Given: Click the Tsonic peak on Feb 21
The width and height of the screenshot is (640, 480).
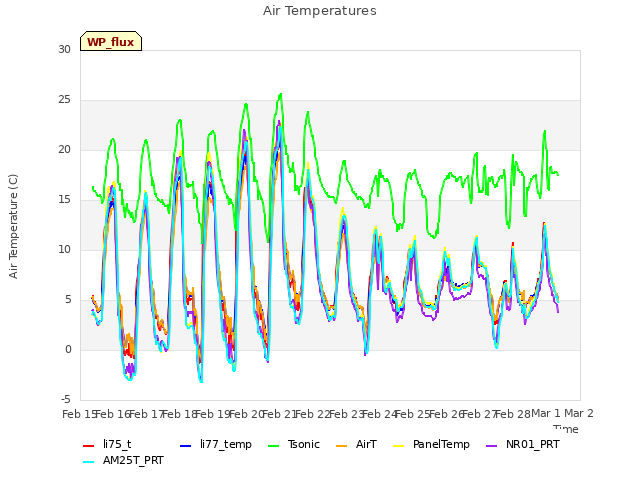Looking at the screenshot, I should tap(280, 95).
